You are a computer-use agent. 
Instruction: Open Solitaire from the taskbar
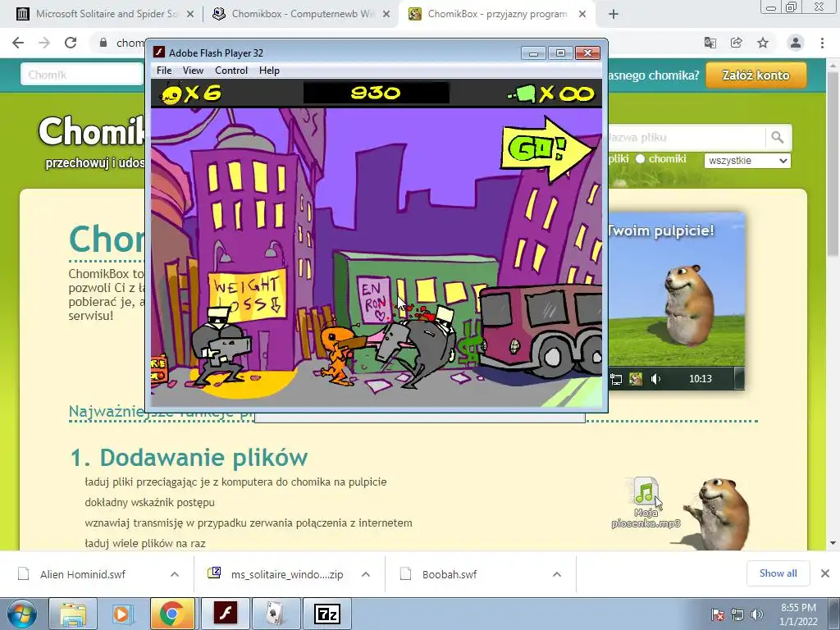click(x=276, y=614)
